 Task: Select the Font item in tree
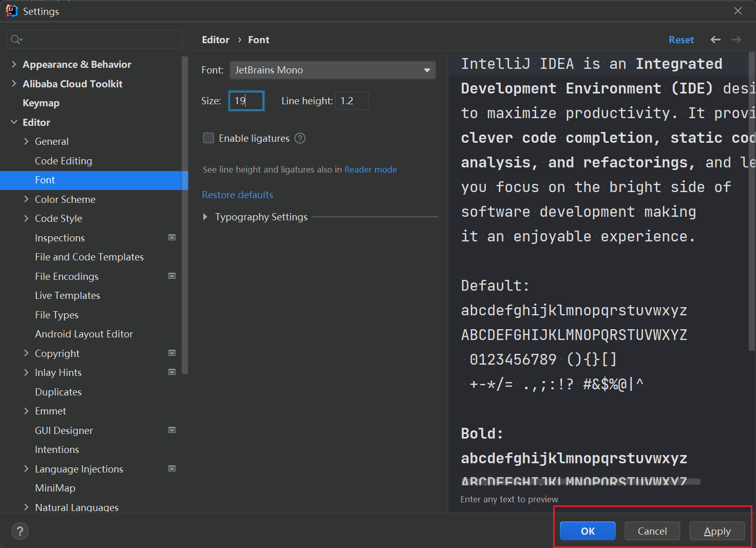(94, 180)
